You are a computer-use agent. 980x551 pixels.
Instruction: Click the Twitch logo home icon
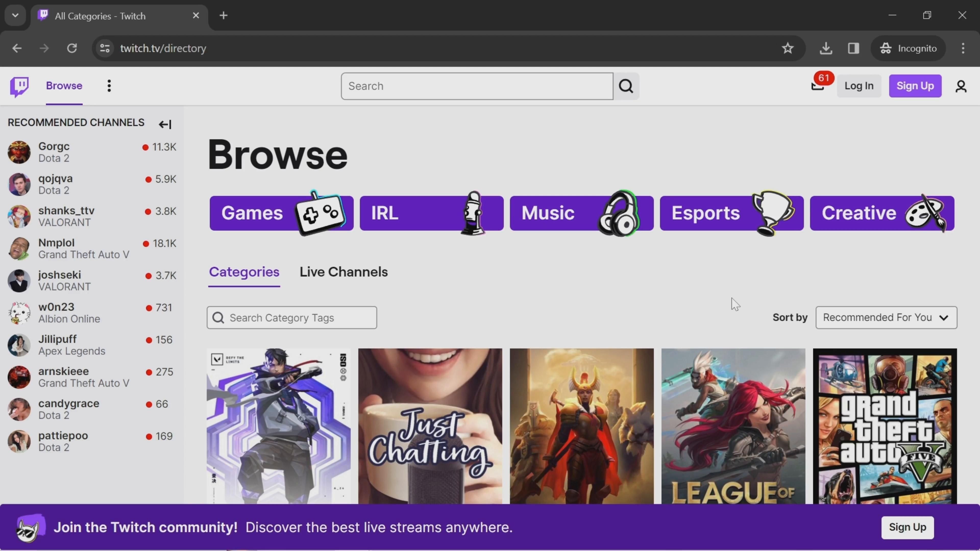tap(19, 86)
